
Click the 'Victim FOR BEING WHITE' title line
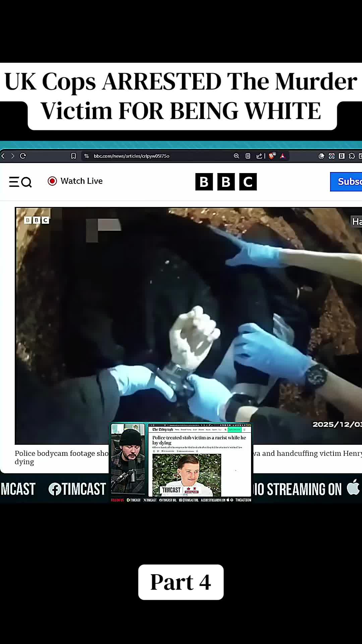point(181,111)
